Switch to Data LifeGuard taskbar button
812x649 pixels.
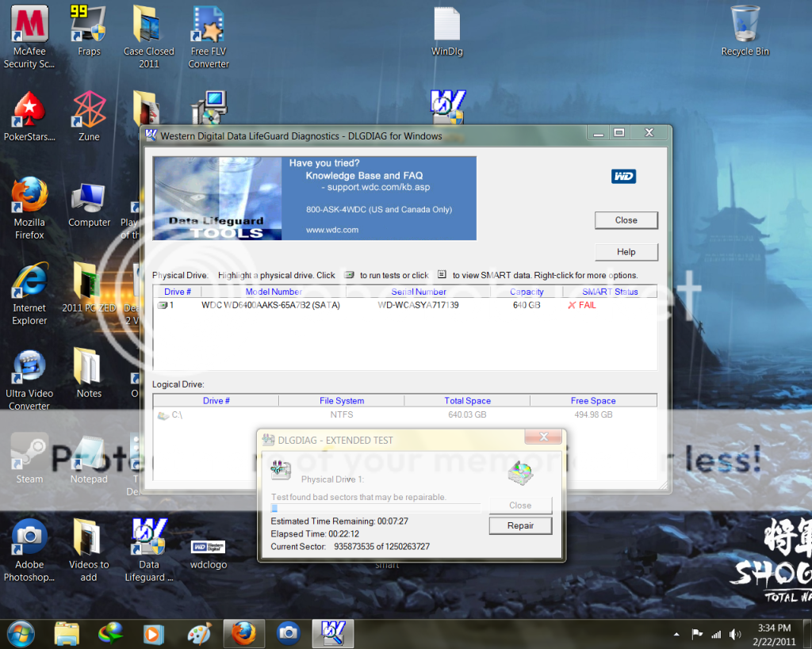click(x=333, y=633)
